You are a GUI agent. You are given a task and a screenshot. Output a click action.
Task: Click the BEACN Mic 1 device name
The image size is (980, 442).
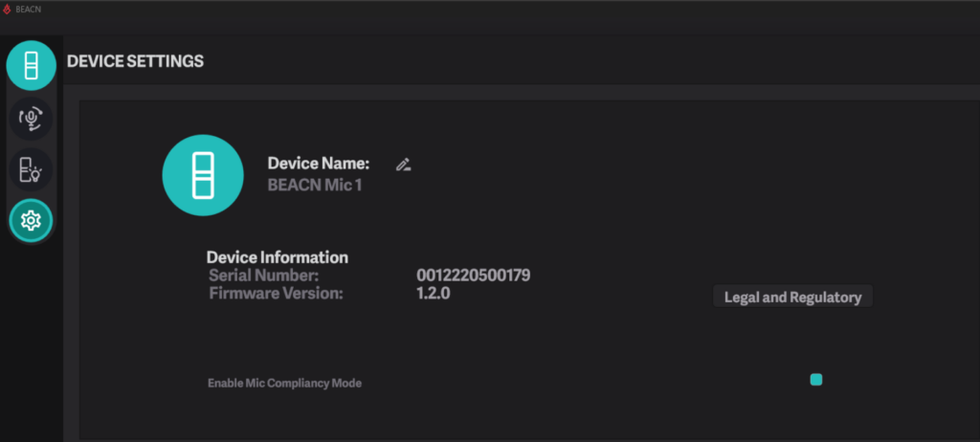(315, 185)
